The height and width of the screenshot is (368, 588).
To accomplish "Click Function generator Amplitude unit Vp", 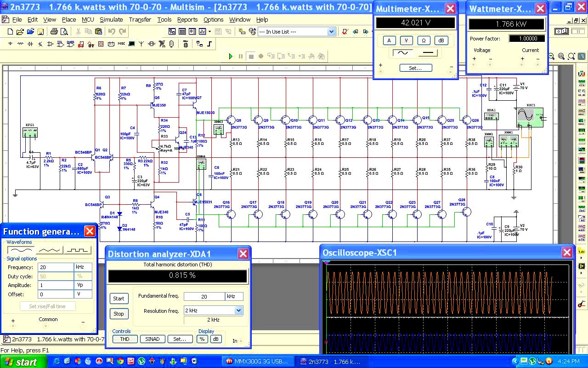I will tap(83, 285).
